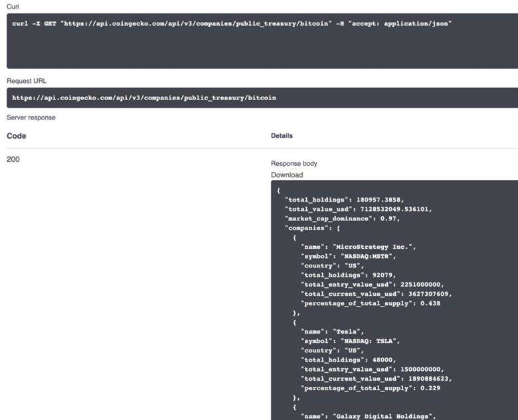Click the "total_holdings": 92079 line

tap(348, 275)
